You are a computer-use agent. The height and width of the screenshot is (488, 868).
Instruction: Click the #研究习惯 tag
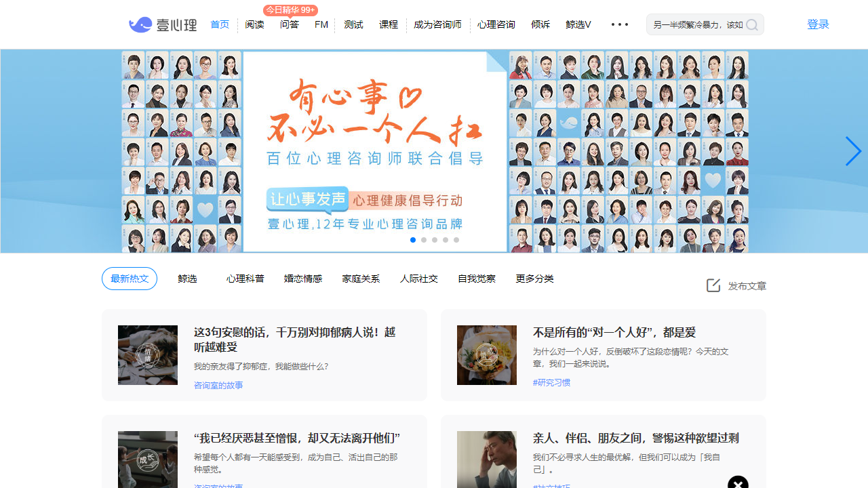(551, 382)
